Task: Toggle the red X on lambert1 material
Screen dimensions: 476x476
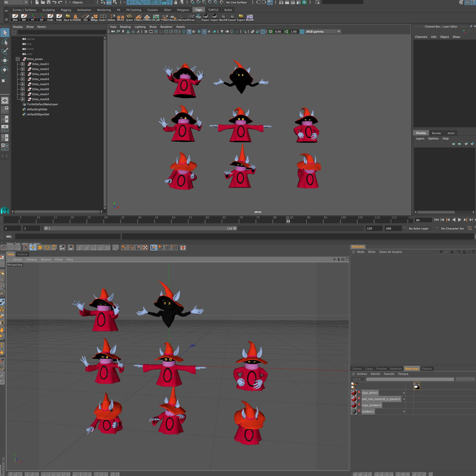Action: click(359, 410)
